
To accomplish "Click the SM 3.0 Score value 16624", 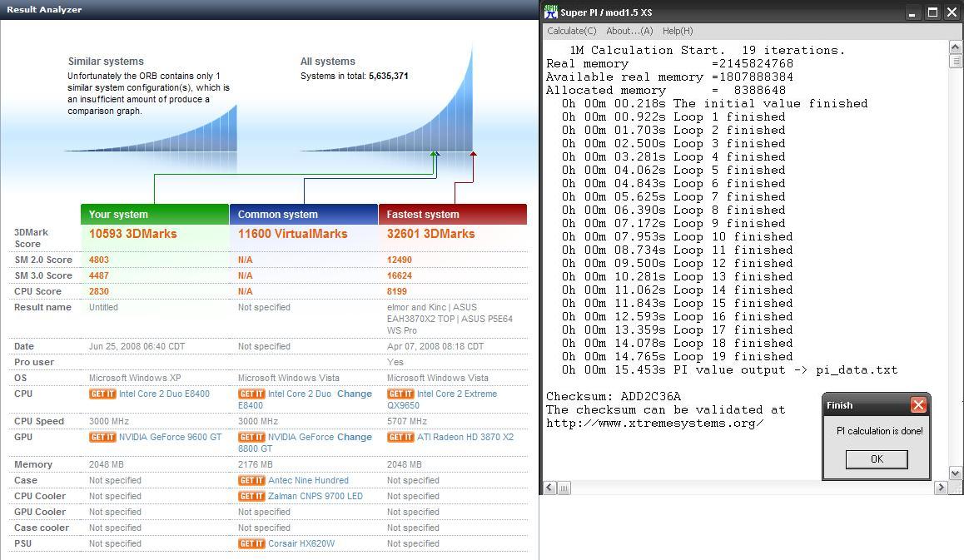I will coord(400,276).
